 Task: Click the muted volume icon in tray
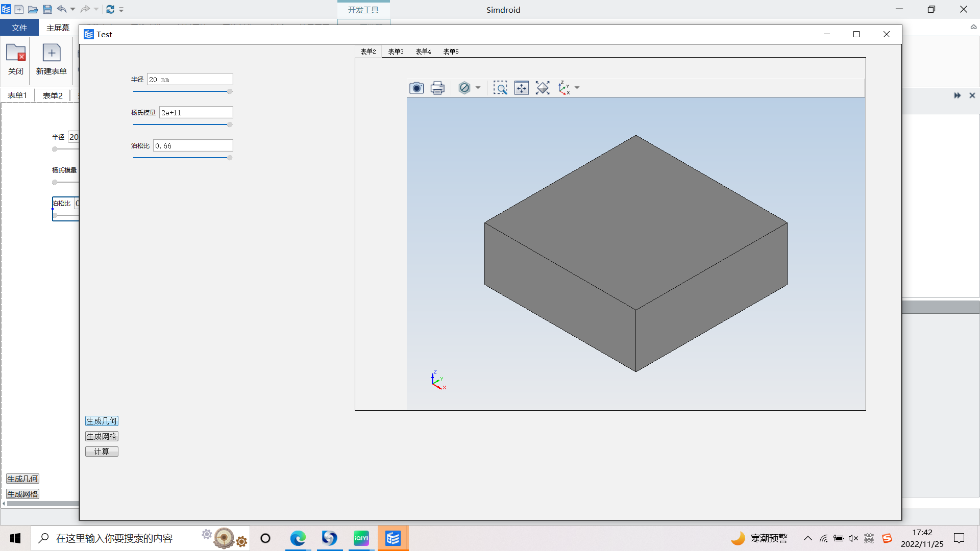click(853, 538)
